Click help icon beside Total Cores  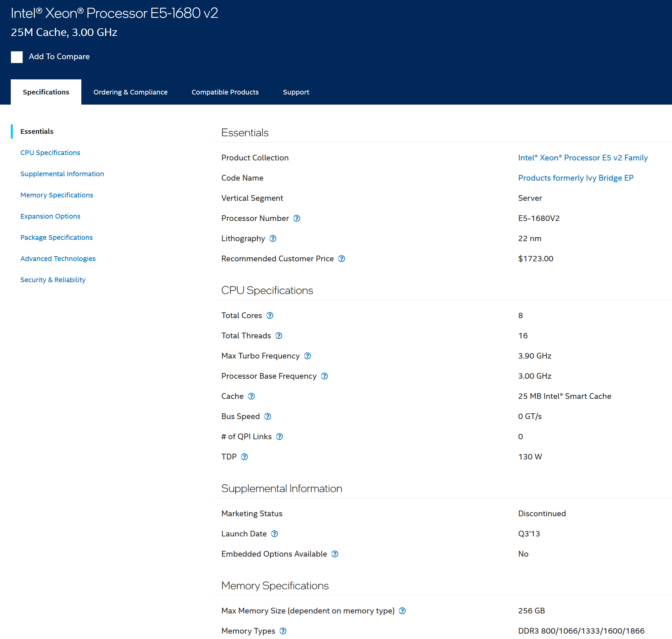coord(270,315)
